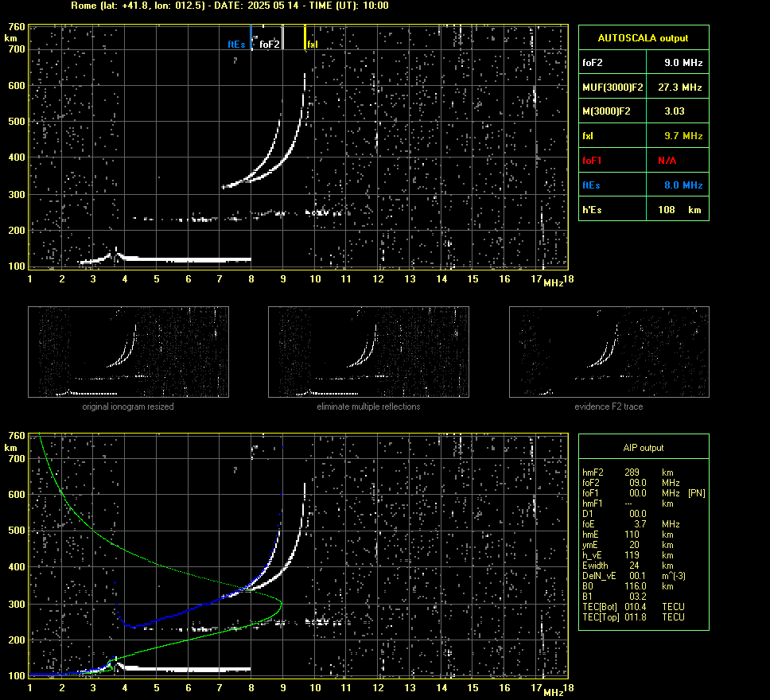The image size is (770, 700).
Task: Click the Rome date and time title line
Action: (x=230, y=6)
